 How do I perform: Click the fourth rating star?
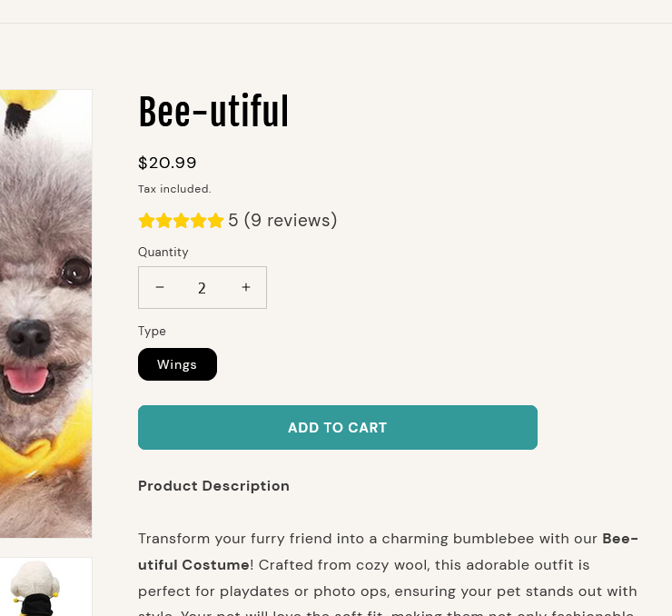[x=198, y=221]
